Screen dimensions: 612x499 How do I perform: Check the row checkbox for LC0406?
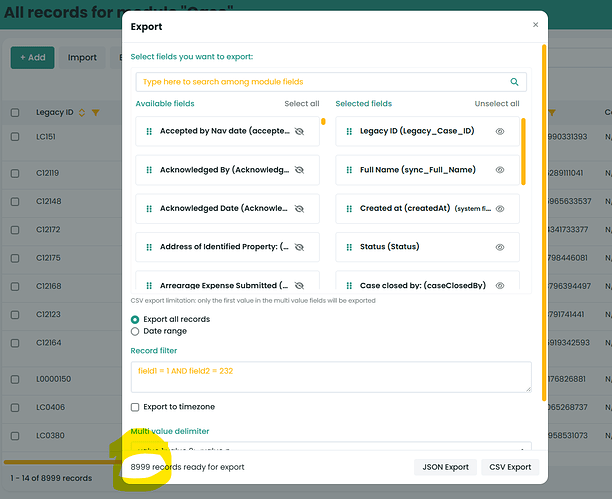click(x=15, y=408)
